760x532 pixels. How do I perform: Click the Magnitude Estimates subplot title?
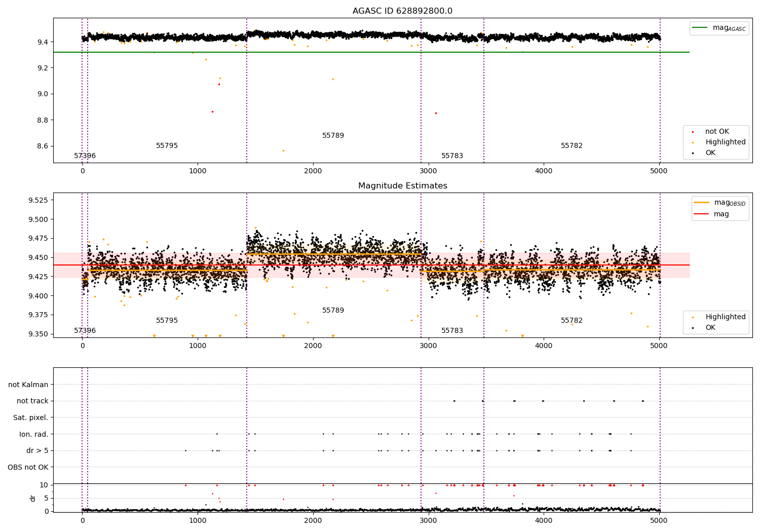402,186
